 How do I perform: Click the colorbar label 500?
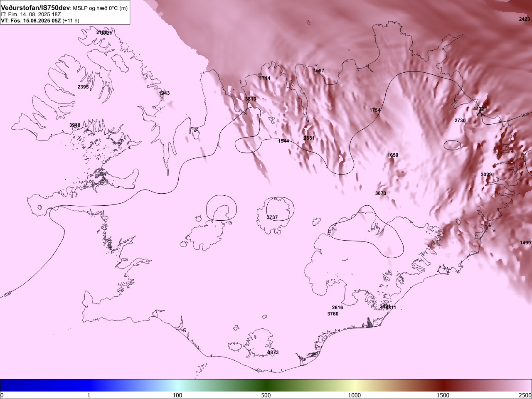point(266,395)
